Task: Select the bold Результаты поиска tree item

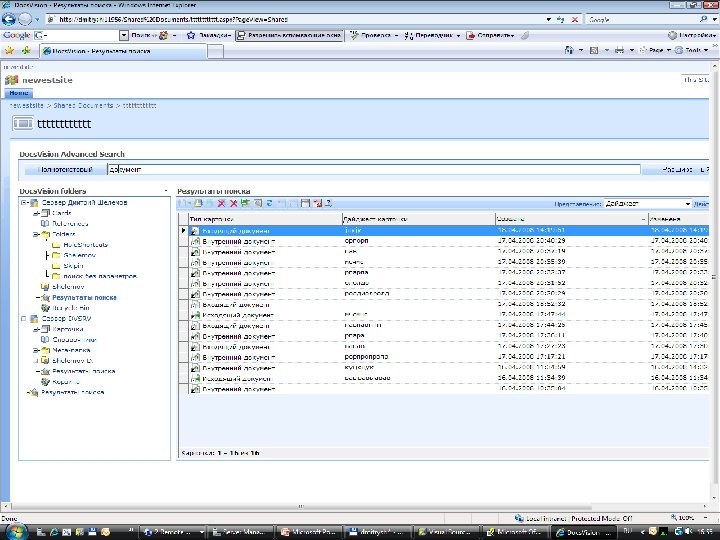Action: 84,298
